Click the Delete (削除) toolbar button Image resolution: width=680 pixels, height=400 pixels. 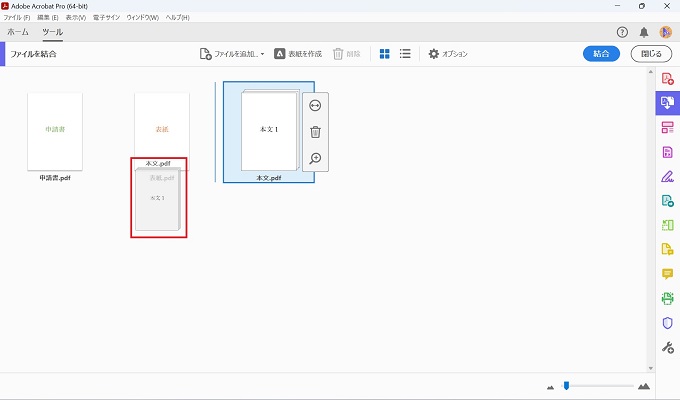pyautogui.click(x=347, y=54)
